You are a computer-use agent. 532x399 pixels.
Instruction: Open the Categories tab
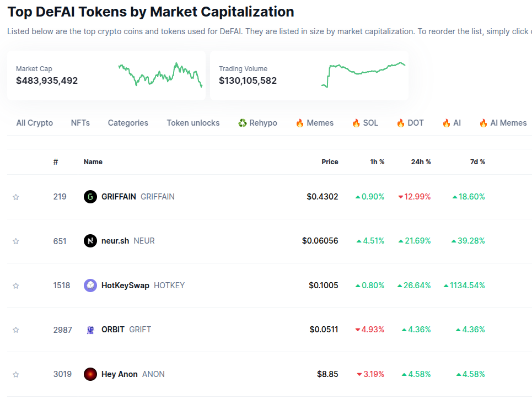(x=128, y=123)
